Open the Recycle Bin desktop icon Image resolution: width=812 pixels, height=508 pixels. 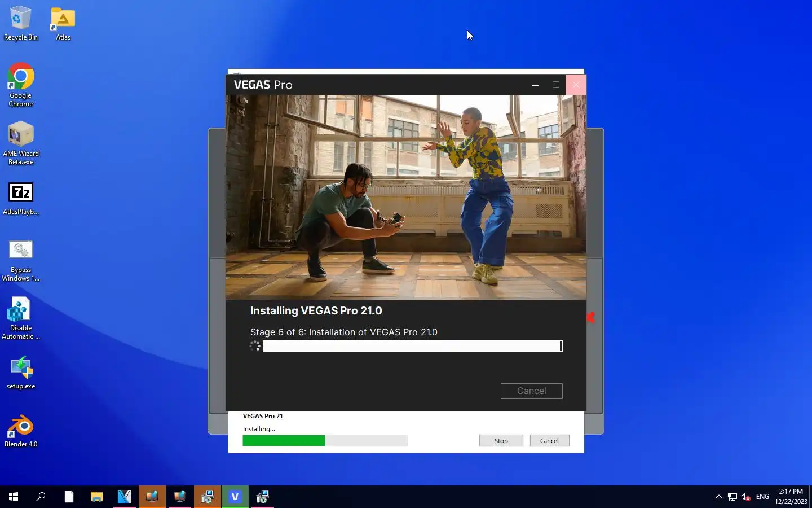tap(21, 24)
